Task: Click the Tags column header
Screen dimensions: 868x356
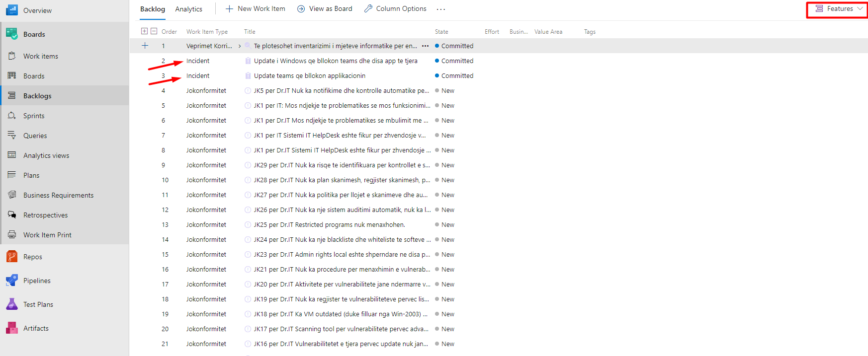Action: pyautogui.click(x=590, y=32)
